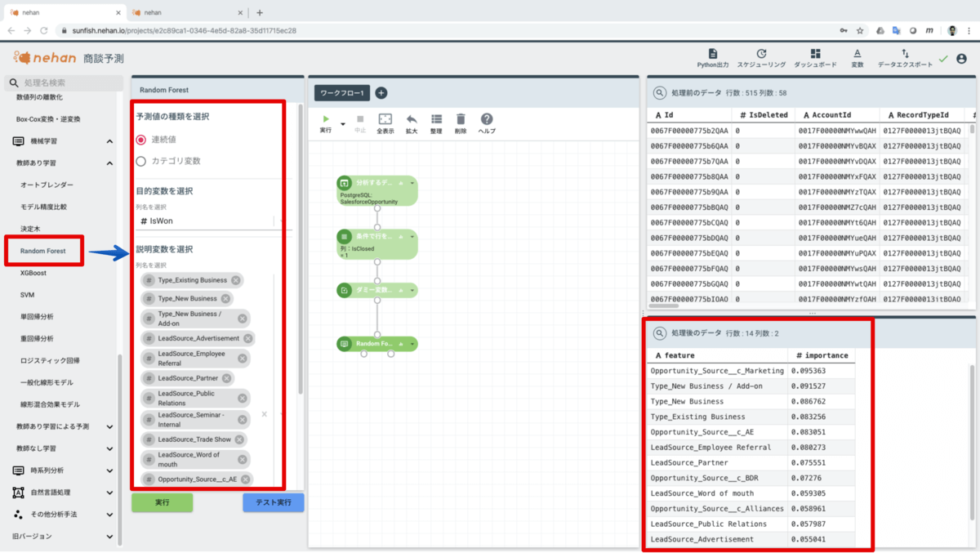Switch to the second nehan browser tab

click(187, 12)
